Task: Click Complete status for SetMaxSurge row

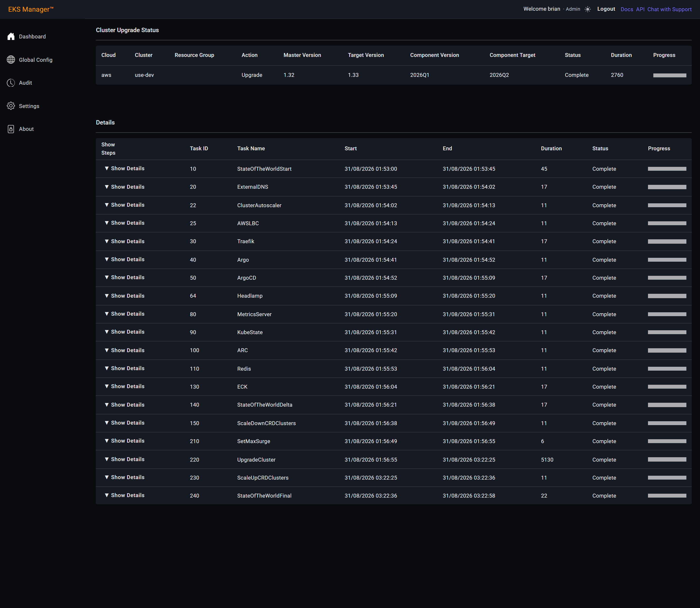Action: (604, 441)
